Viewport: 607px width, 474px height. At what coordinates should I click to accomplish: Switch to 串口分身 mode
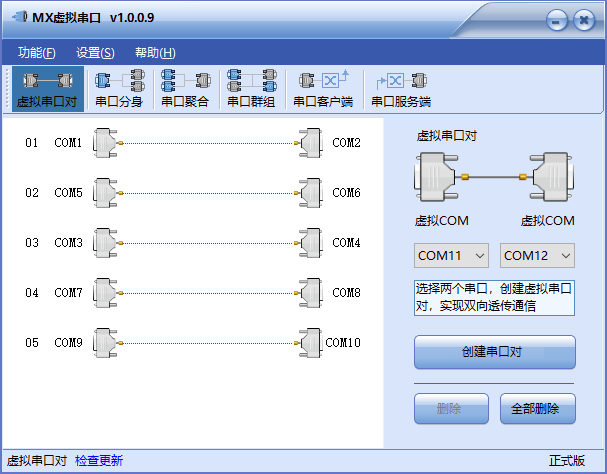pyautogui.click(x=120, y=89)
